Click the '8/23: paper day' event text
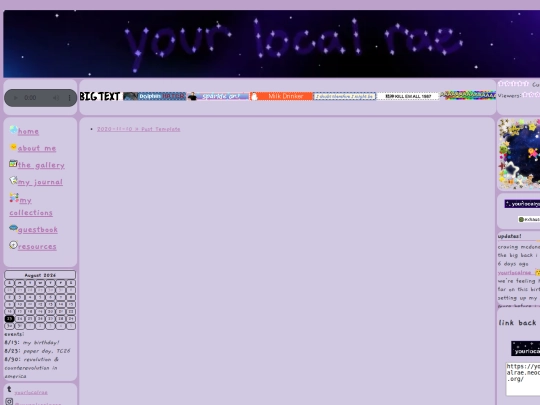 point(37,351)
